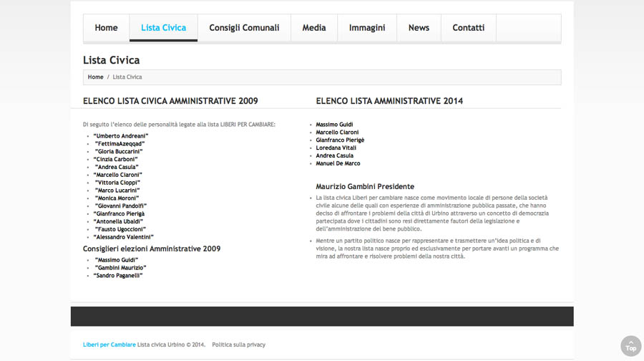Click the name "Marco Lucarini"
Viewport: 644px width, 361px height.
(117, 191)
